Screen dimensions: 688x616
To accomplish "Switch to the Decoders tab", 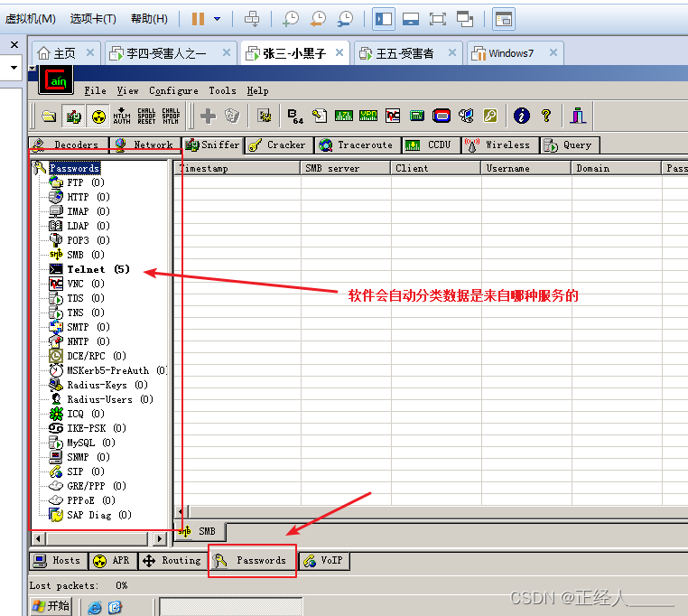I will tap(69, 145).
